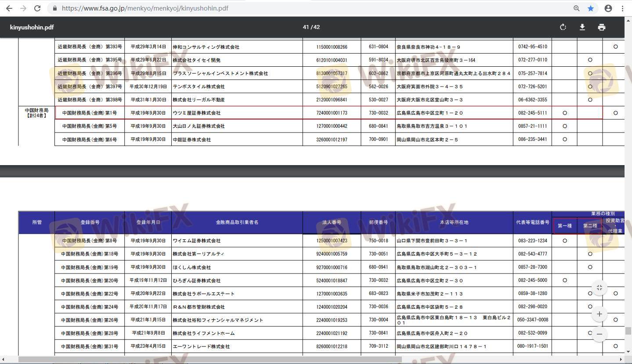Screen dimensions: 632x364
Task: Zoom in with the plus button
Action: 599,314
